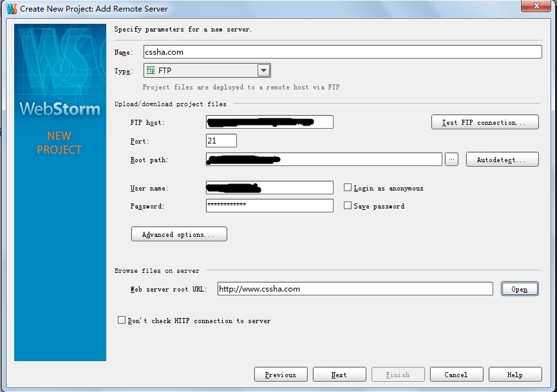Click the FTP type icon in Type combo
Viewport: 557px width, 392px height.
151,70
